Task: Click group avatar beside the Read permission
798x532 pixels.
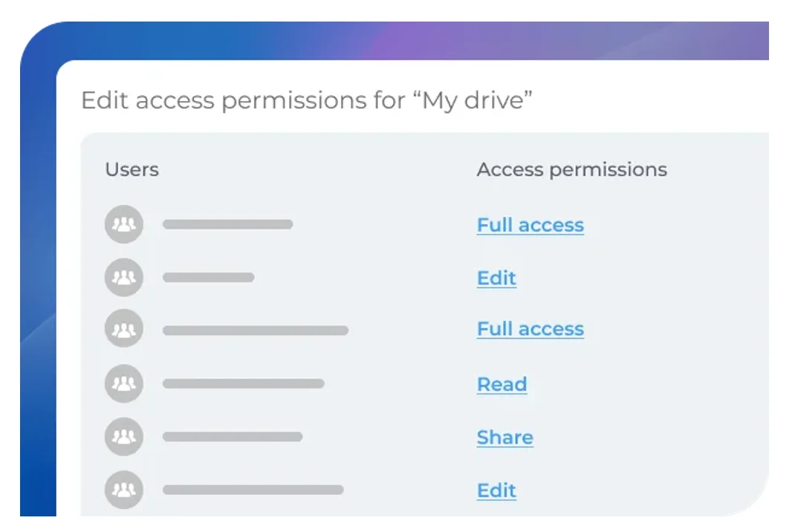Action: click(124, 383)
